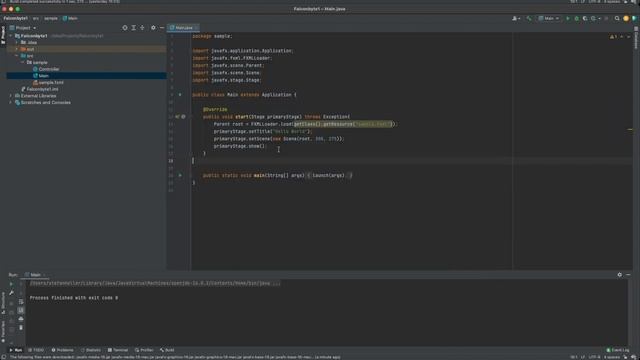The height and width of the screenshot is (360, 640).
Task: Click the warning indicator in editor corner
Action: coord(613,37)
